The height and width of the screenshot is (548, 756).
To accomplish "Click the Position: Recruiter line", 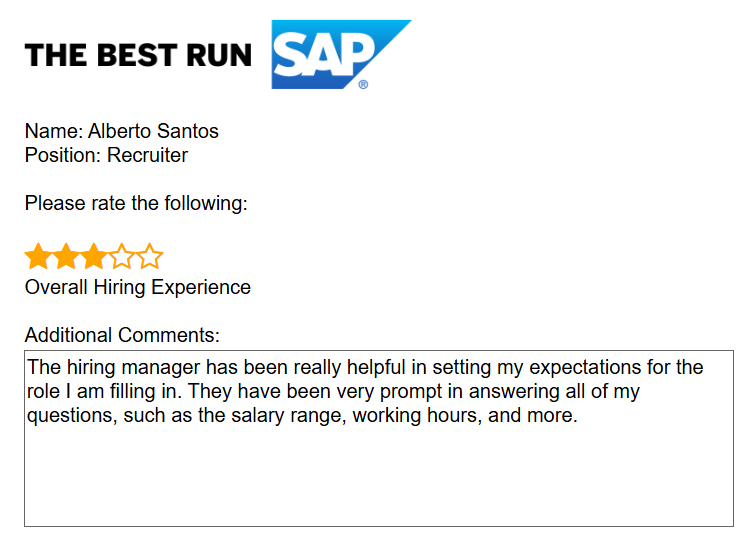I will (106, 155).
